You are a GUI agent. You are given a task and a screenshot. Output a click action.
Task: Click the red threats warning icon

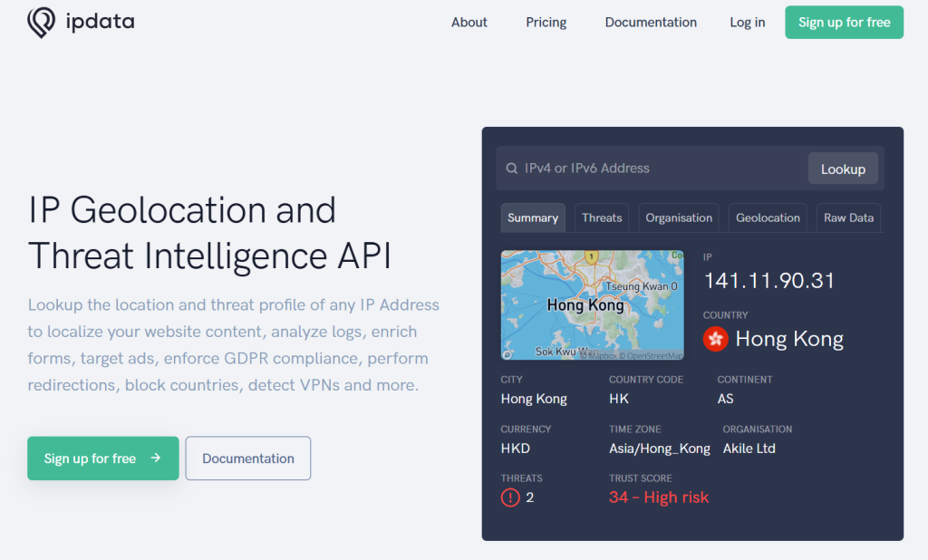(x=510, y=497)
